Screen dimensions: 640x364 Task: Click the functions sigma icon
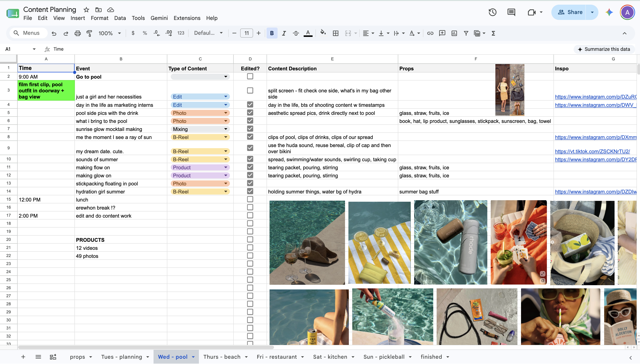(493, 33)
